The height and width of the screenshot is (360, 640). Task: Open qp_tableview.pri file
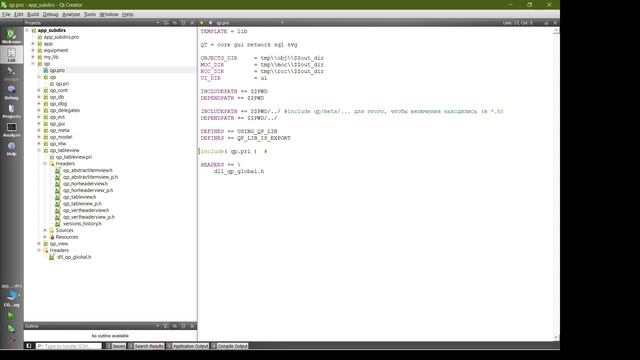[73, 157]
